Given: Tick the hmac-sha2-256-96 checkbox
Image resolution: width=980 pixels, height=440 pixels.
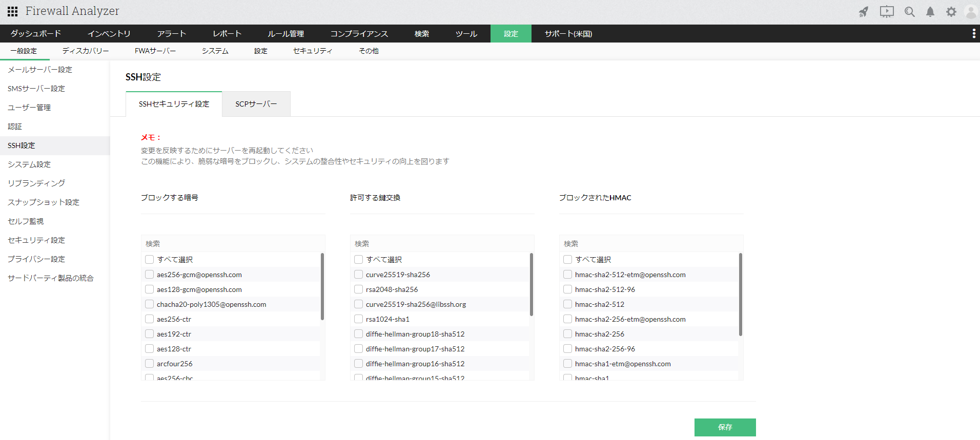Looking at the screenshot, I should pos(568,349).
